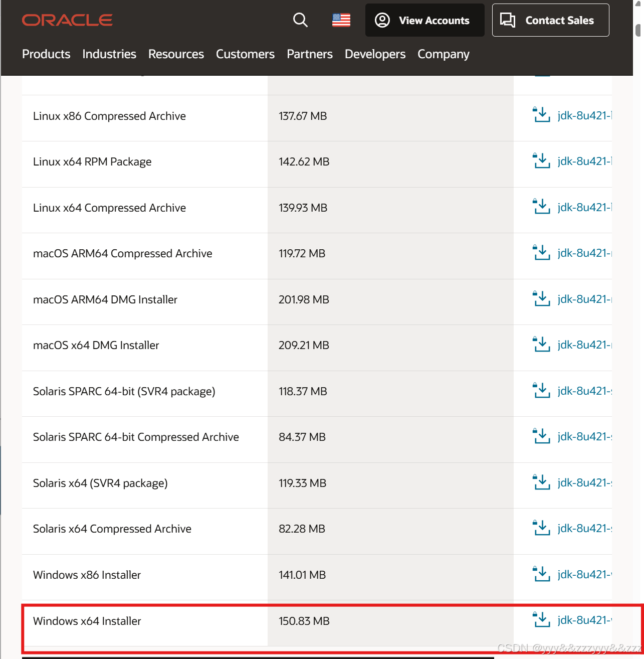Click the Contact Sales button
This screenshot has height=659, width=644.
point(550,20)
